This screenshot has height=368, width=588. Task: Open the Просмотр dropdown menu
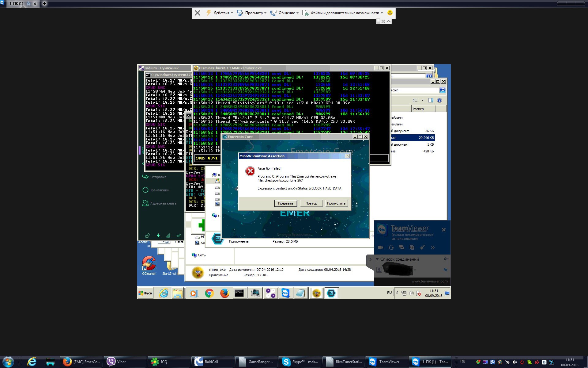(252, 13)
